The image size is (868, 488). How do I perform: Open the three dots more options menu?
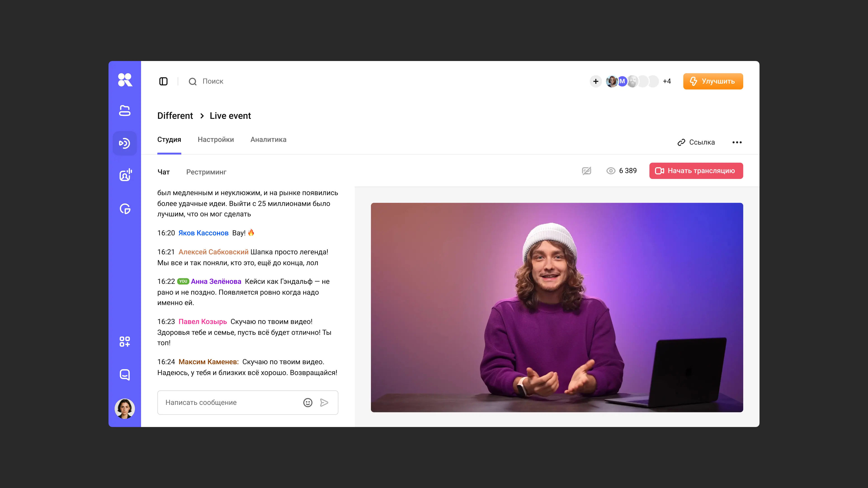point(737,142)
